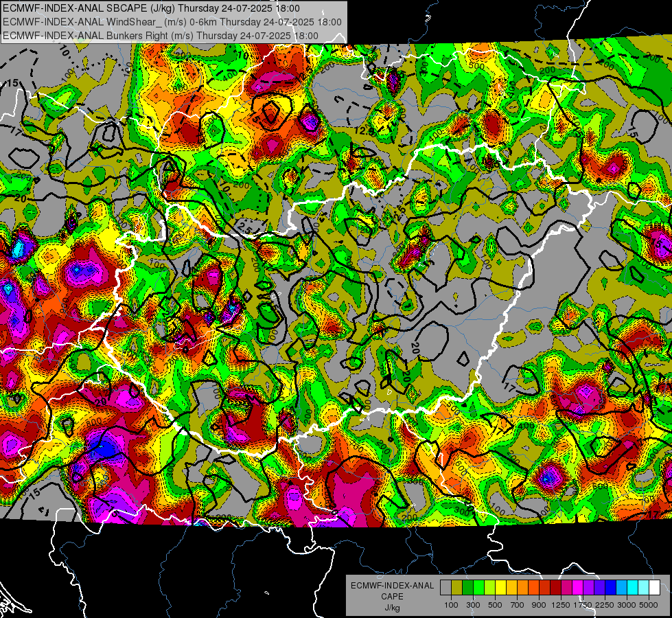Click the cyan swatch right of 3000

[x=633, y=588]
